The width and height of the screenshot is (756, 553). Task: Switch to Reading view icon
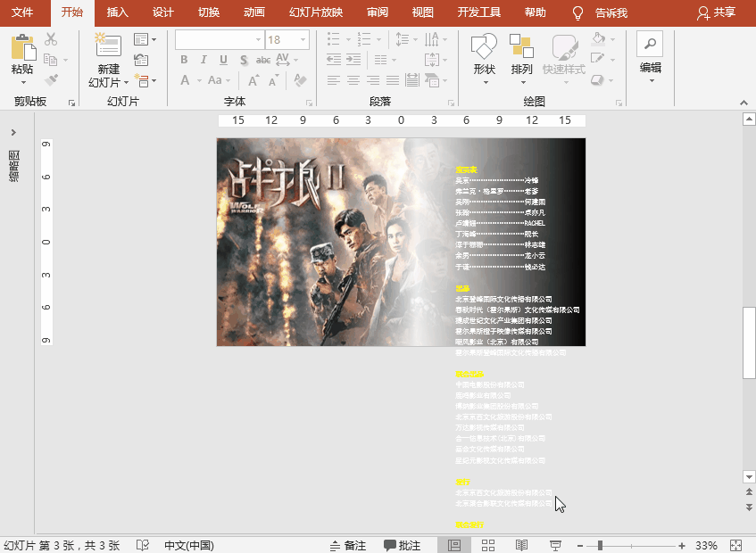click(x=521, y=545)
